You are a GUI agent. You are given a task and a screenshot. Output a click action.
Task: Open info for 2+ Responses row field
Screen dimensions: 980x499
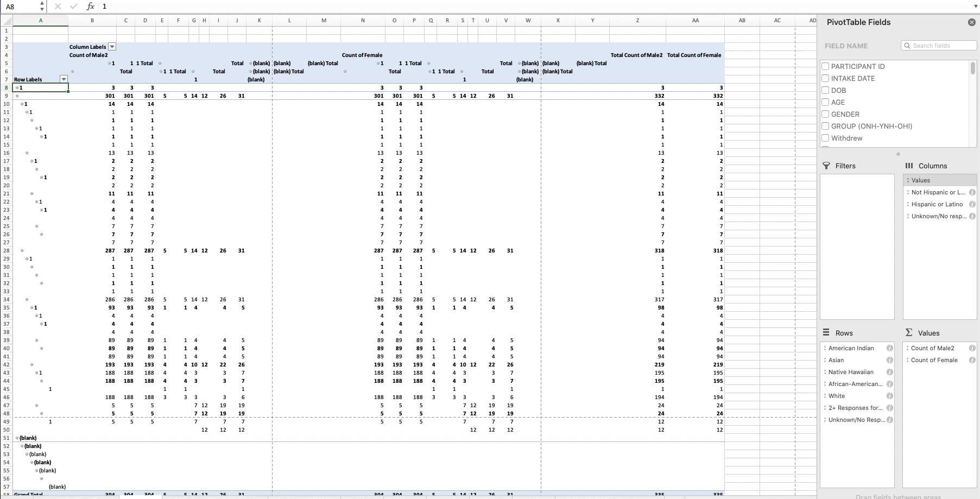(x=889, y=408)
